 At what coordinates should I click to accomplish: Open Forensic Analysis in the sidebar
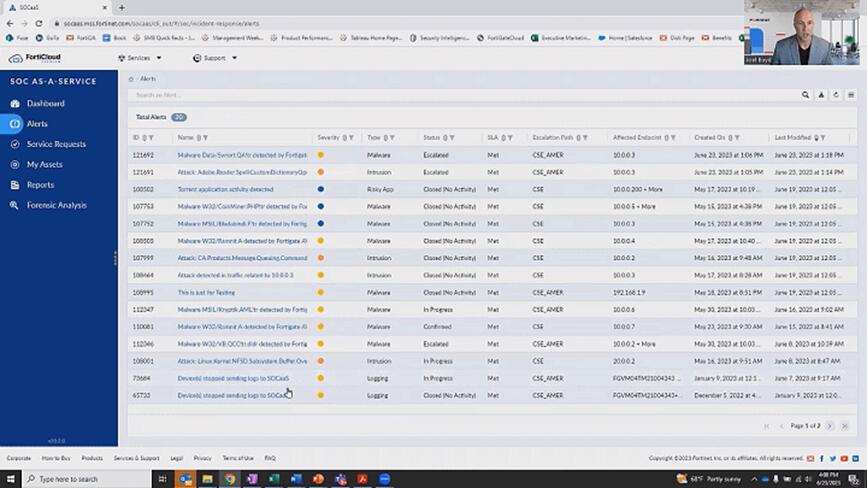59,206
